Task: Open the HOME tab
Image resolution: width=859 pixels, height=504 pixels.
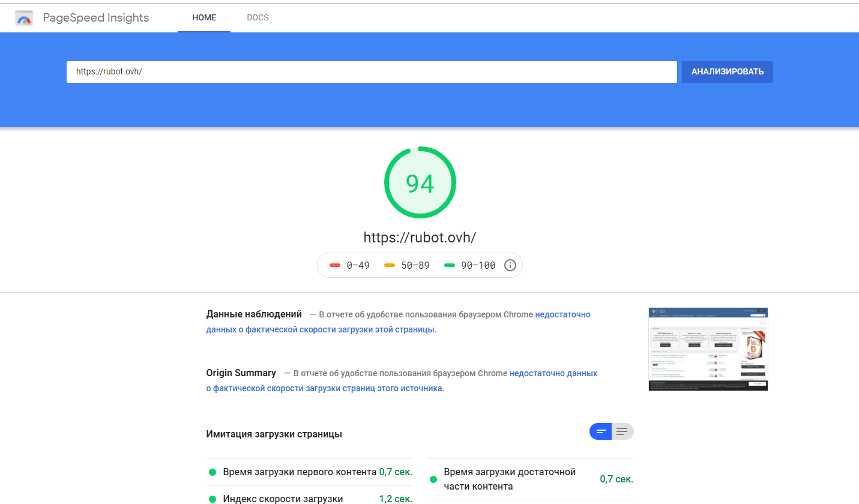Action: tap(204, 18)
